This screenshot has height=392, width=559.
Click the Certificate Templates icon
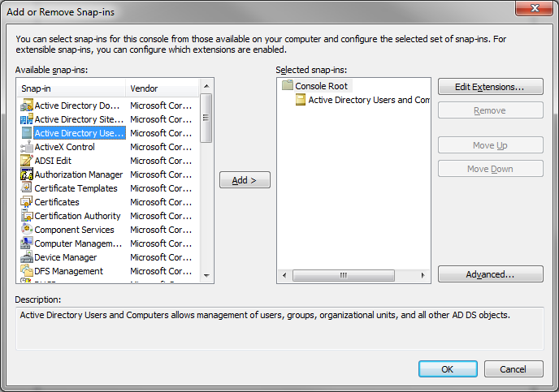pyautogui.click(x=27, y=188)
